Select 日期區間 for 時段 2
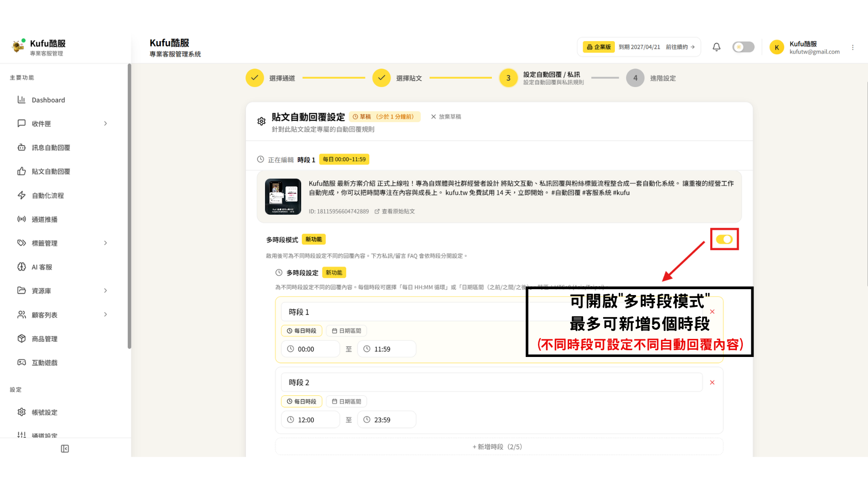The width and height of the screenshot is (868, 488). (x=346, y=401)
